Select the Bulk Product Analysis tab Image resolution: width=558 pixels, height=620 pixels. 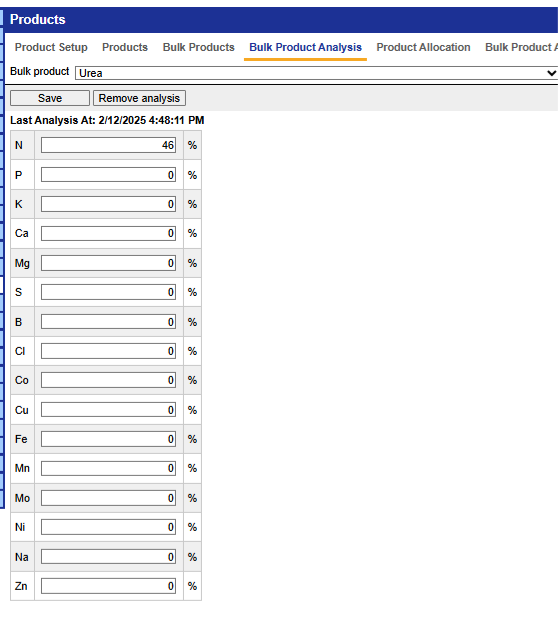305,47
